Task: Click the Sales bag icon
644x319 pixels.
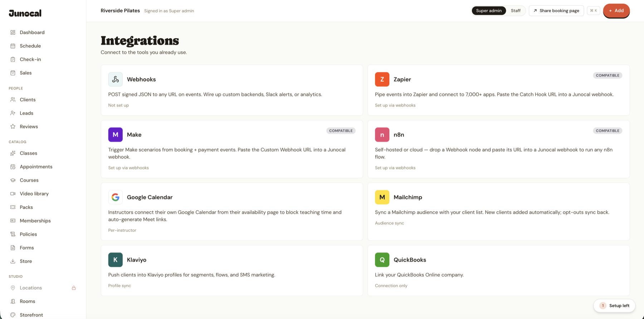Action: point(13,73)
